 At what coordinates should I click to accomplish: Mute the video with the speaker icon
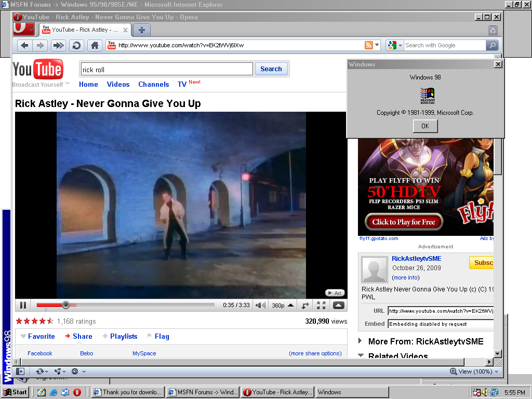[x=260, y=305]
